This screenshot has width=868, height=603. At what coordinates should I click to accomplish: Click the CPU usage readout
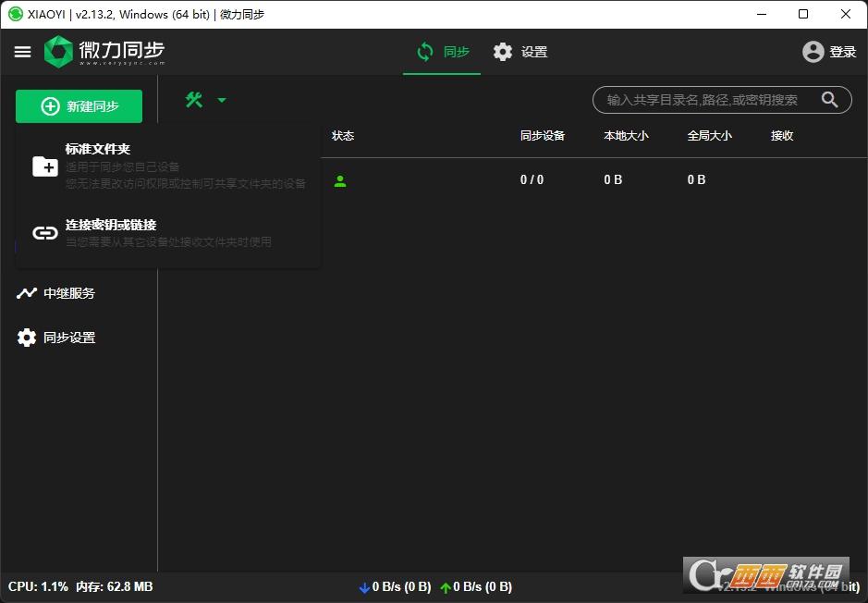coord(38,586)
